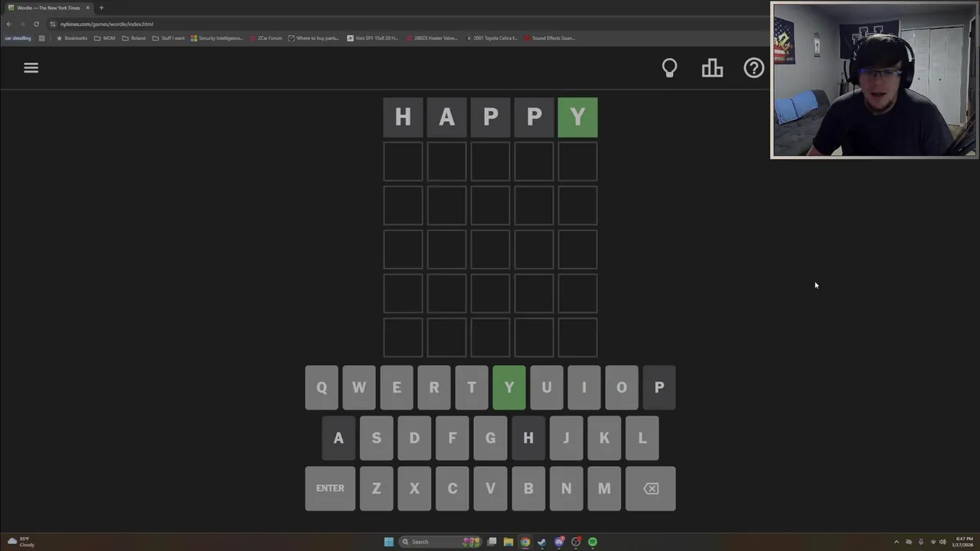
Task: Open the ZCar Forum bookmark
Action: point(266,38)
